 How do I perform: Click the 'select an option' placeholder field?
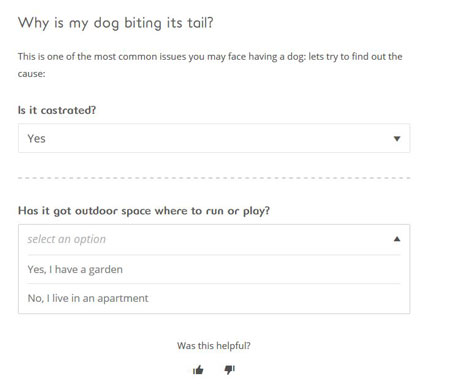[x=214, y=239]
